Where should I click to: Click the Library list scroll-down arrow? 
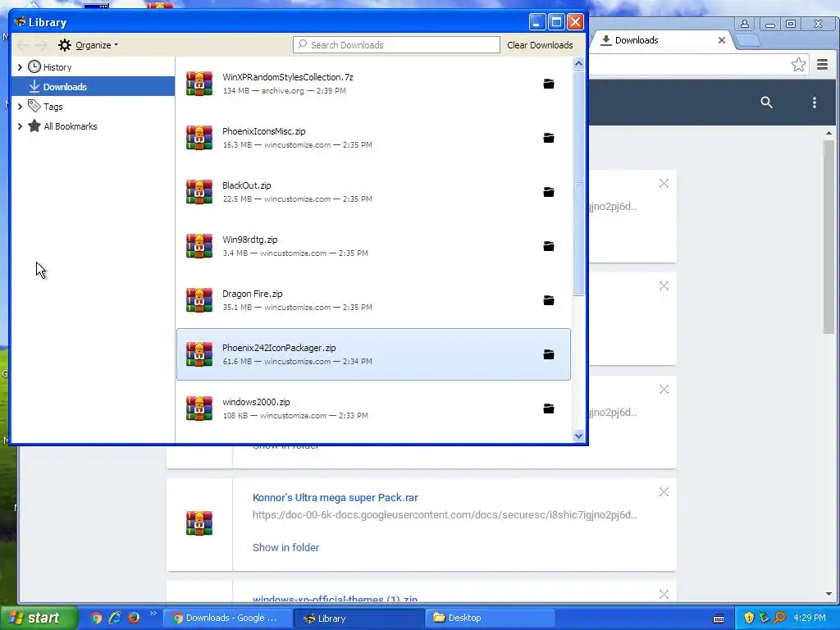(x=578, y=436)
